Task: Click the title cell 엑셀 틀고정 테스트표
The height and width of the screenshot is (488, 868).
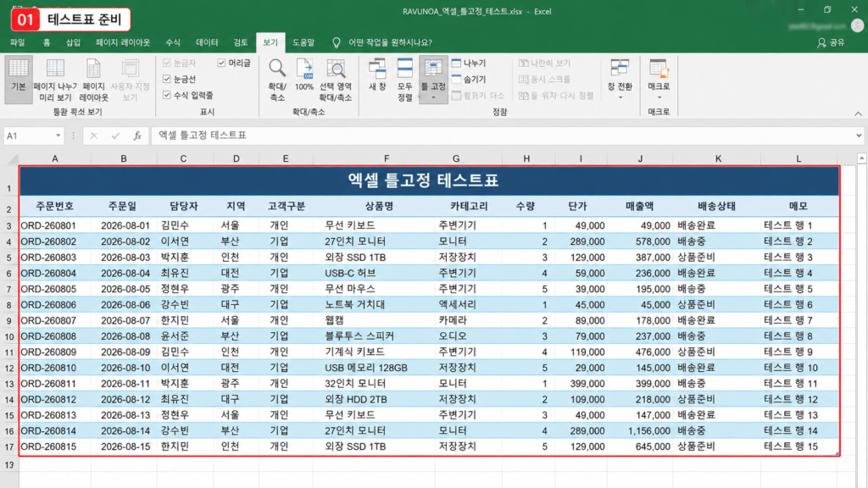Action: click(x=430, y=180)
